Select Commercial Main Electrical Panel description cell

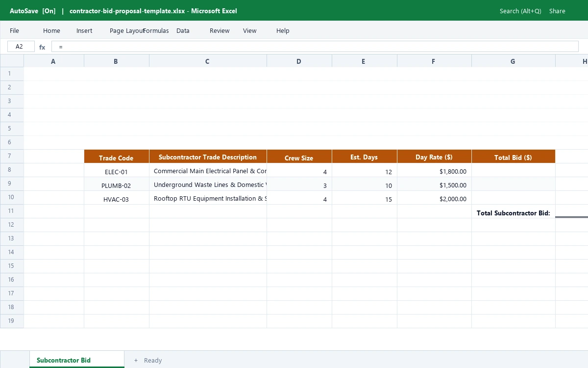point(208,170)
